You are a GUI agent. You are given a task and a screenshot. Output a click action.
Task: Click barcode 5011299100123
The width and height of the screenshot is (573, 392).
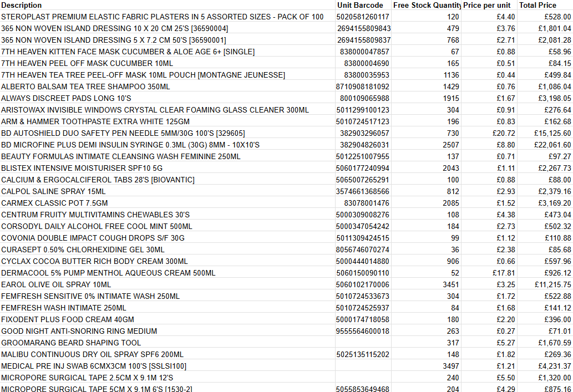pos(363,110)
